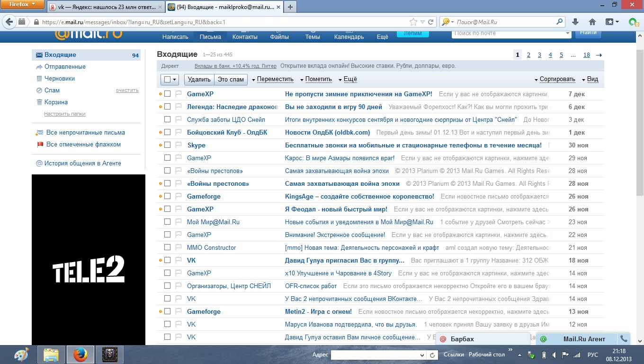This screenshot has height=364, width=644.
Task: Flag the MMO Constructor message
Action: (x=179, y=247)
